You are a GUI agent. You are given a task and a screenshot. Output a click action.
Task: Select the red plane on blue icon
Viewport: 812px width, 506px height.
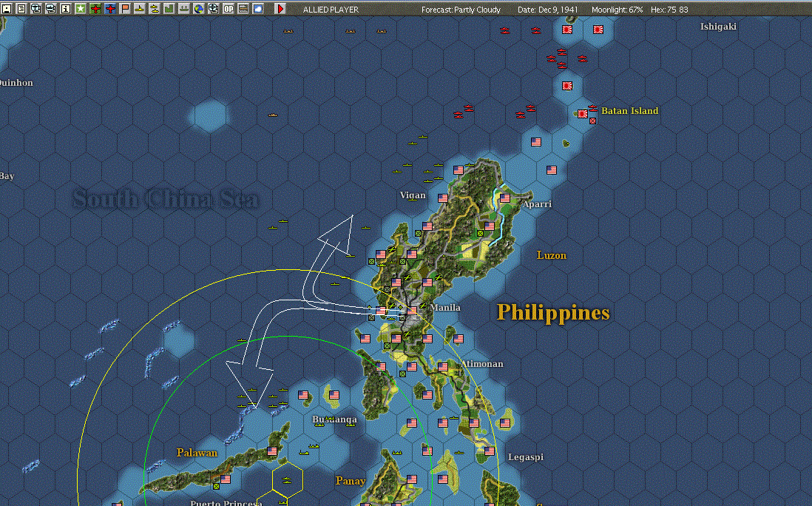click(110, 9)
